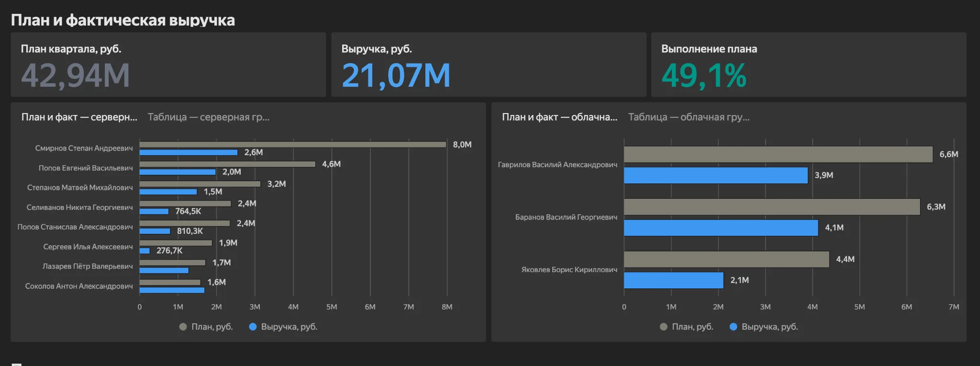Click the name «Степанов Матвей Михайлович»

80,188
